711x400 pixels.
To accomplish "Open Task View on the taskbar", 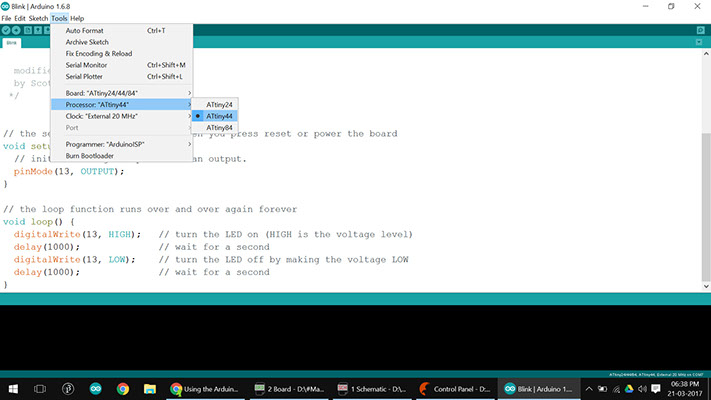I will click(40, 389).
